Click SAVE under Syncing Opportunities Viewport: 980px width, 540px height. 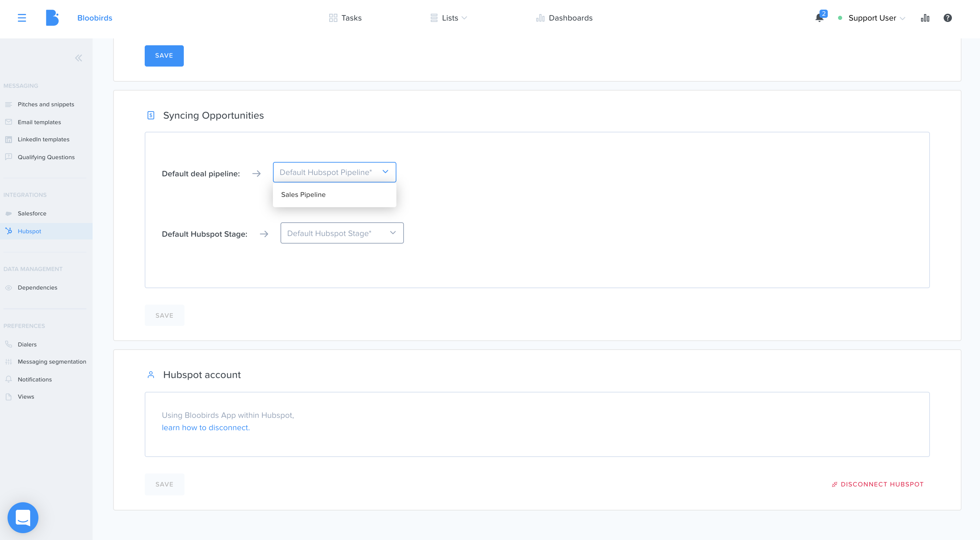coord(164,316)
